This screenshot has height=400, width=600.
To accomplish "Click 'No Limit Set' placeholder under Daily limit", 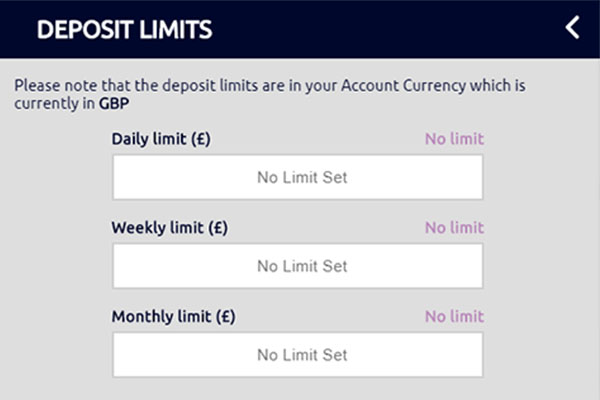I will [x=302, y=178].
